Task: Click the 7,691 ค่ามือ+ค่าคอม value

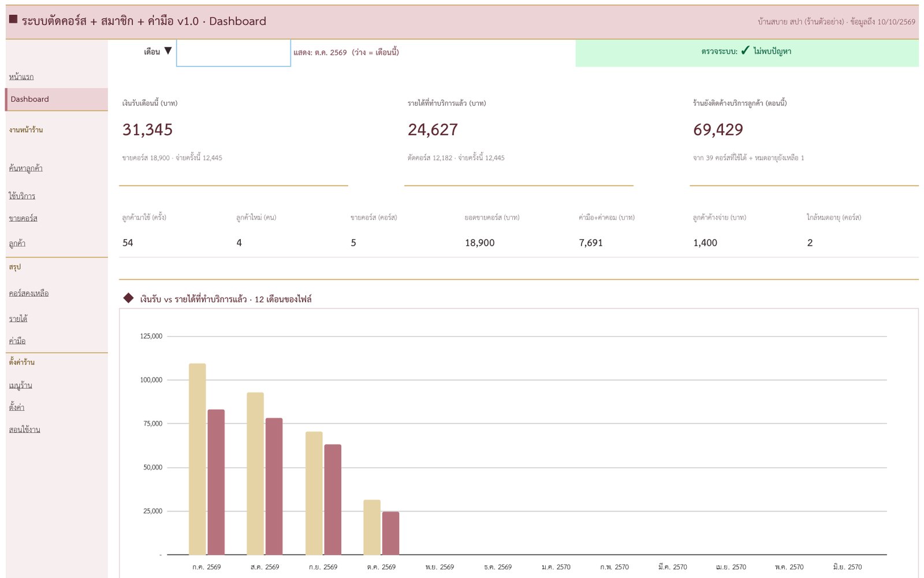Action: [x=591, y=243]
